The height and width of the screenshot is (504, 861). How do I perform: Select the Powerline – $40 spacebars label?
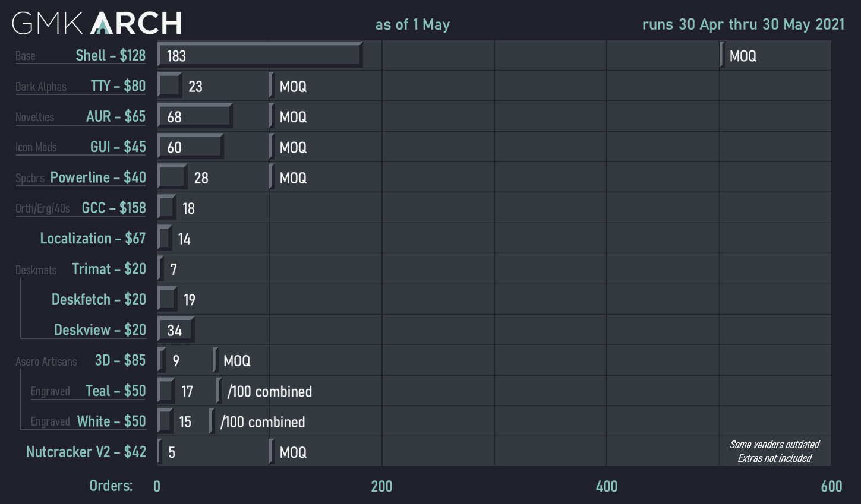tap(98, 177)
